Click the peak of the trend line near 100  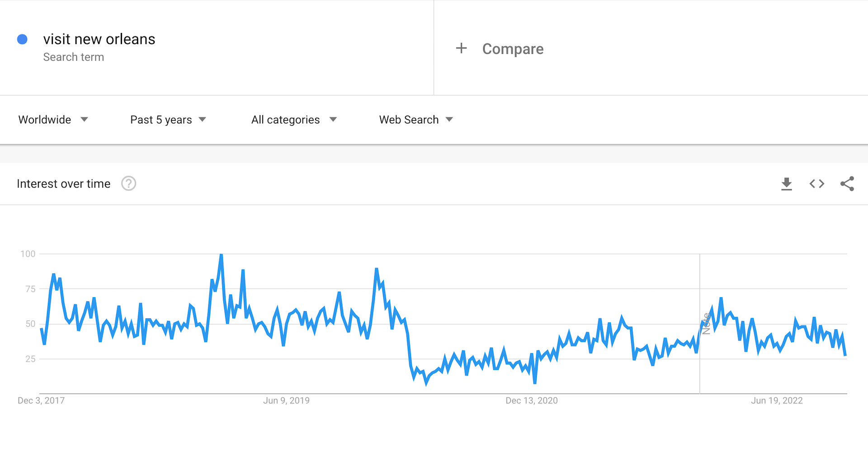click(221, 254)
